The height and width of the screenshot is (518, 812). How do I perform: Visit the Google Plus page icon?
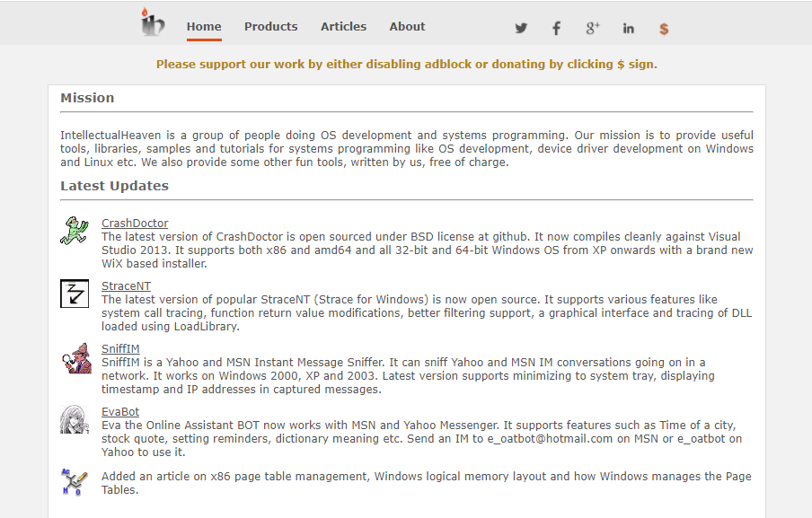tap(593, 29)
